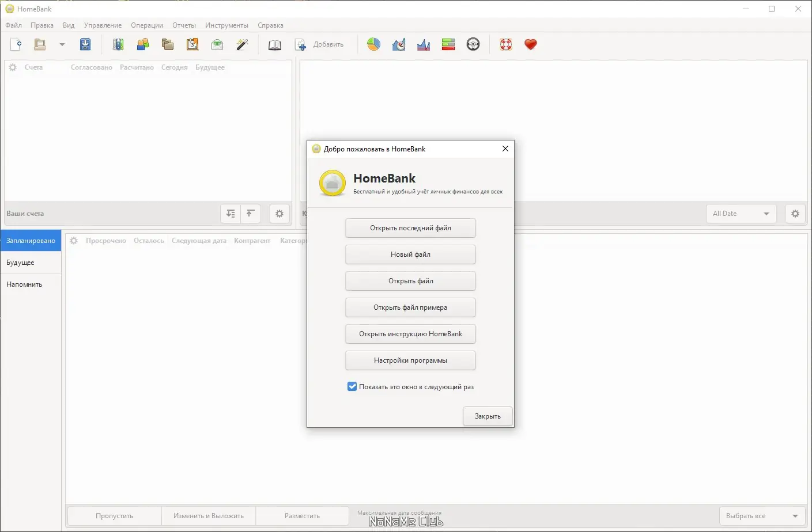Click the Просрочено column header
The width and height of the screenshot is (812, 532).
click(106, 241)
